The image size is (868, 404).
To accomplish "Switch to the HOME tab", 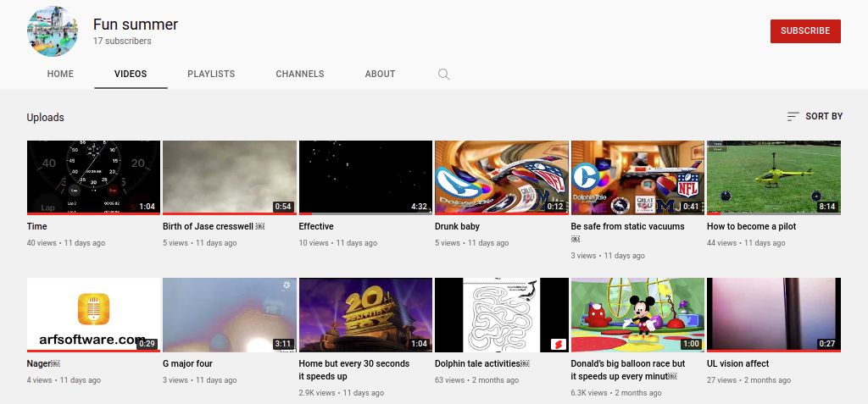I will point(60,75).
